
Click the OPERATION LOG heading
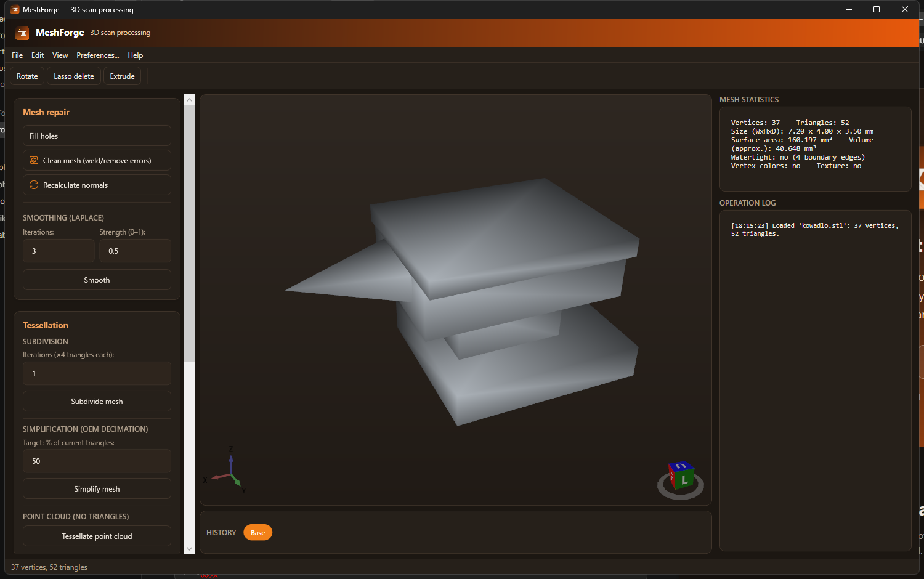pos(748,203)
